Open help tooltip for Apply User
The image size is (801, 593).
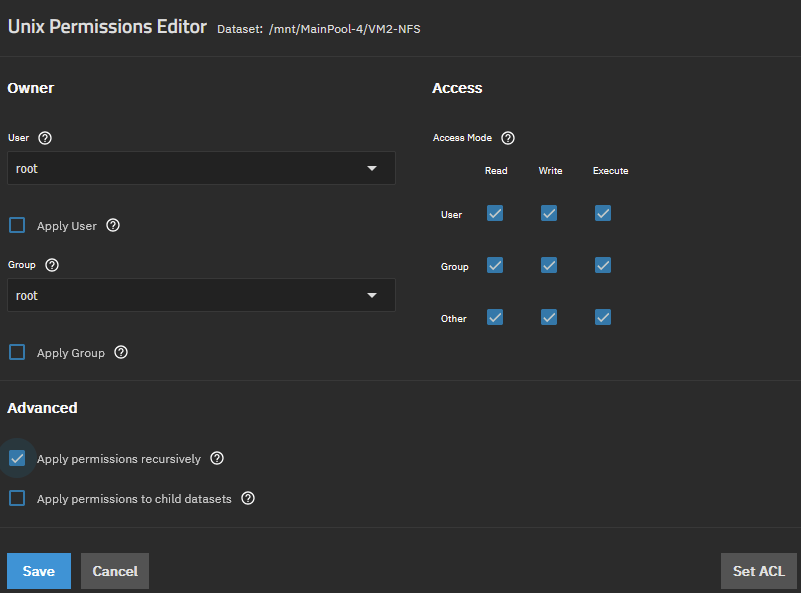(113, 226)
